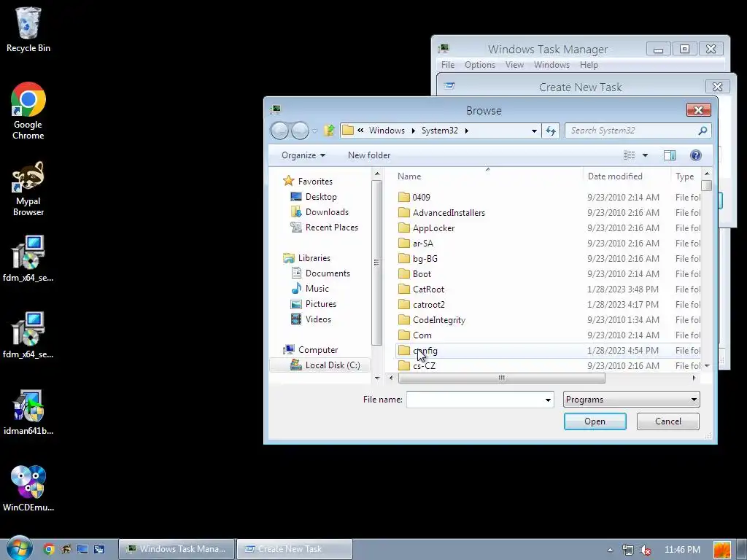Expand the Windows breadcrumb arrow

(x=413, y=131)
